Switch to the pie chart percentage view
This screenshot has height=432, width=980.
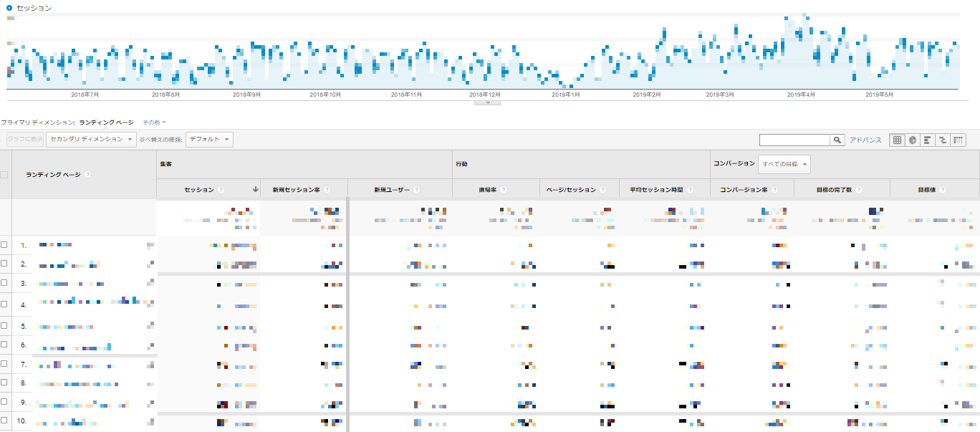913,140
